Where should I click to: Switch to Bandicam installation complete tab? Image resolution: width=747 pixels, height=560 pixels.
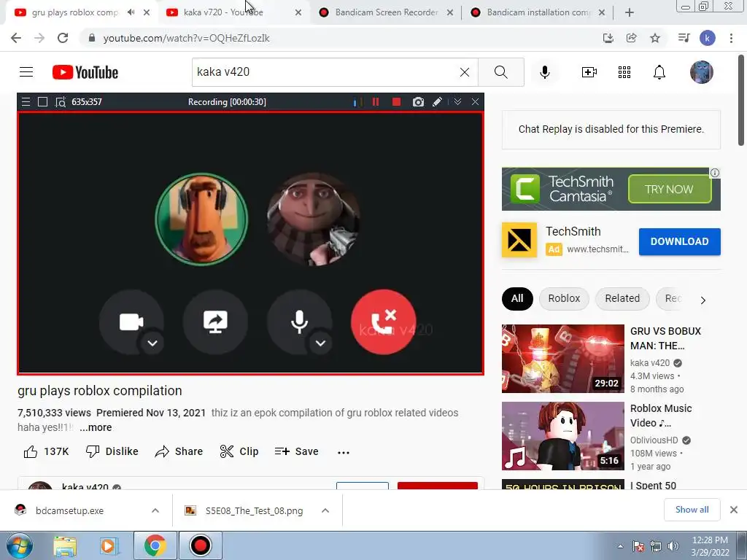click(x=538, y=12)
